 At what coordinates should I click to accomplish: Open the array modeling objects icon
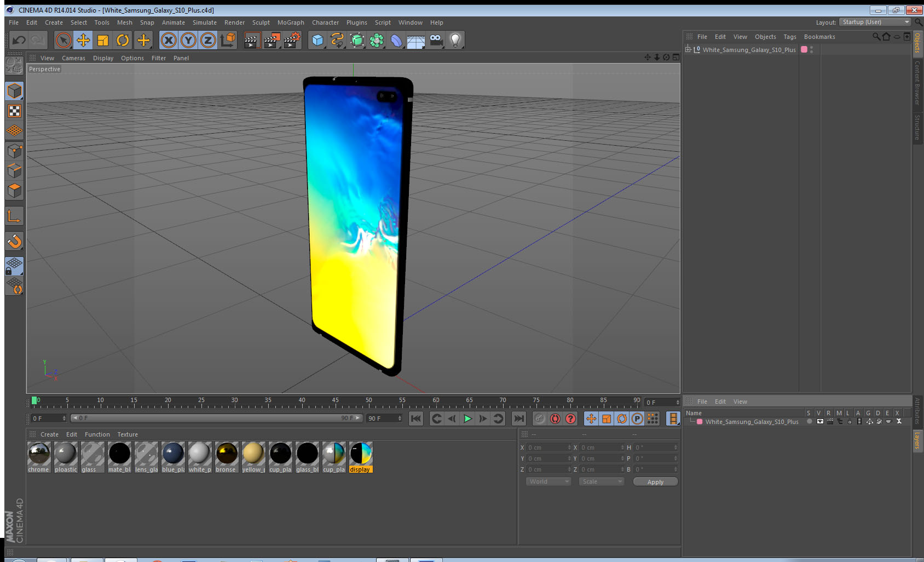[x=377, y=40]
